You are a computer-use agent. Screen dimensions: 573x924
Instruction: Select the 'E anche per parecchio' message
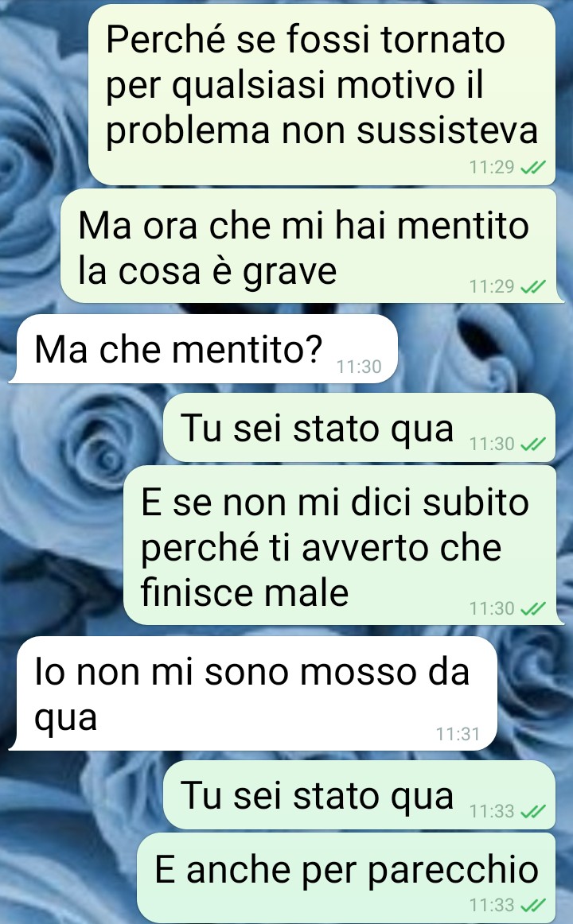pyautogui.click(x=348, y=878)
